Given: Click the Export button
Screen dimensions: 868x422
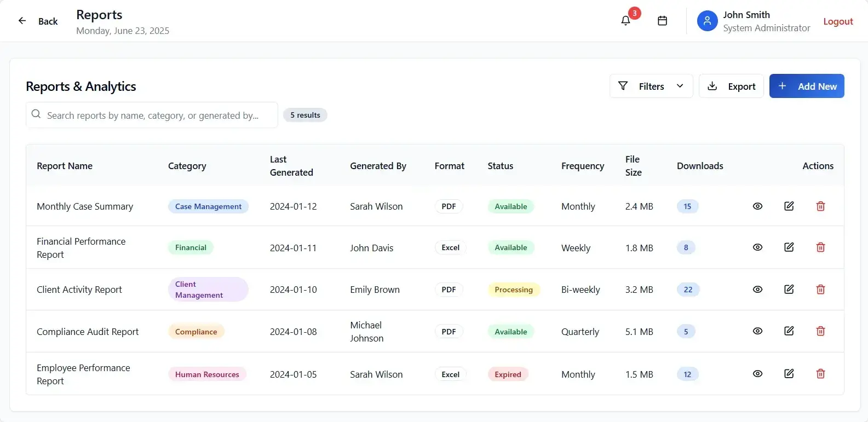Looking at the screenshot, I should coord(731,86).
